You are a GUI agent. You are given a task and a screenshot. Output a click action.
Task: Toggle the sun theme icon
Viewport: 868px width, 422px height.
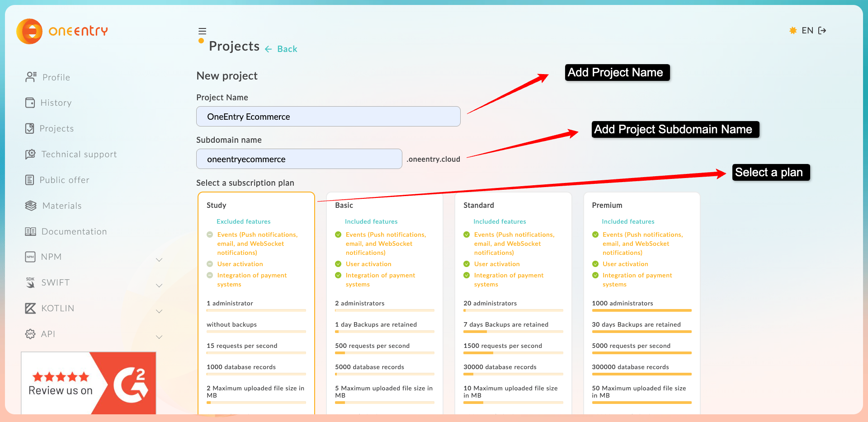[793, 30]
